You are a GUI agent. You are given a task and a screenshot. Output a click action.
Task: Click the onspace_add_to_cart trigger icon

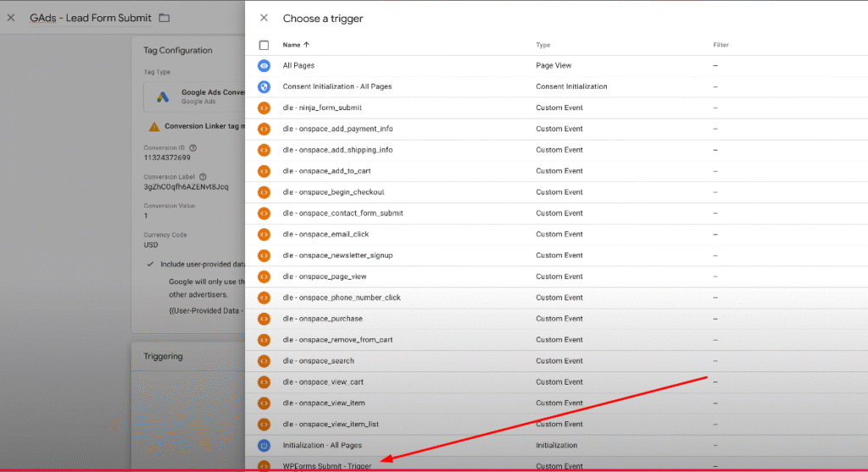[x=264, y=171]
